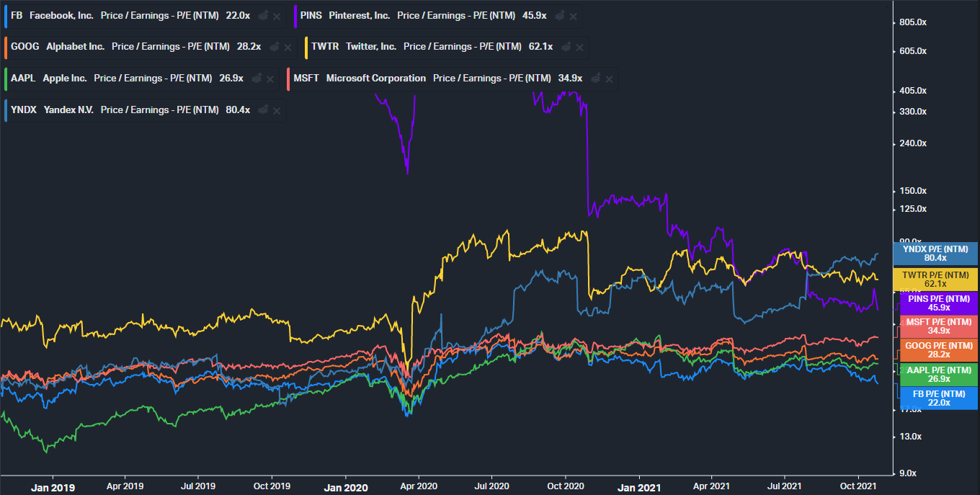Remove the Microsoft series with its X
Screen dimensions: 980x495
[610, 79]
